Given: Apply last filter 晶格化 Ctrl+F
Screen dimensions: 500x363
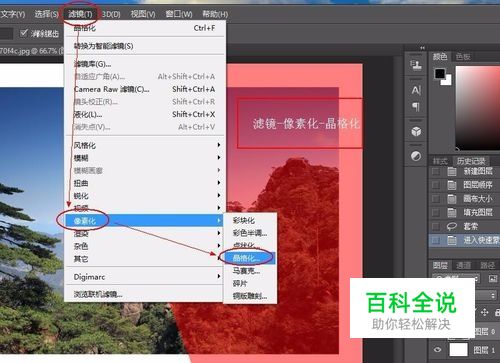Looking at the screenshot, I should tap(145, 28).
